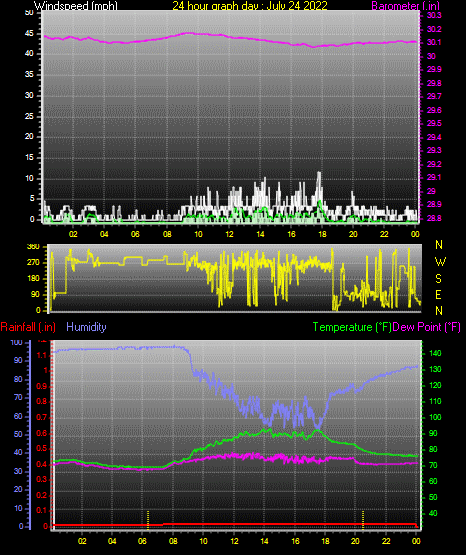Click the "90" humidity axis value
Viewport: 466px width, 555px height.
[18, 360]
